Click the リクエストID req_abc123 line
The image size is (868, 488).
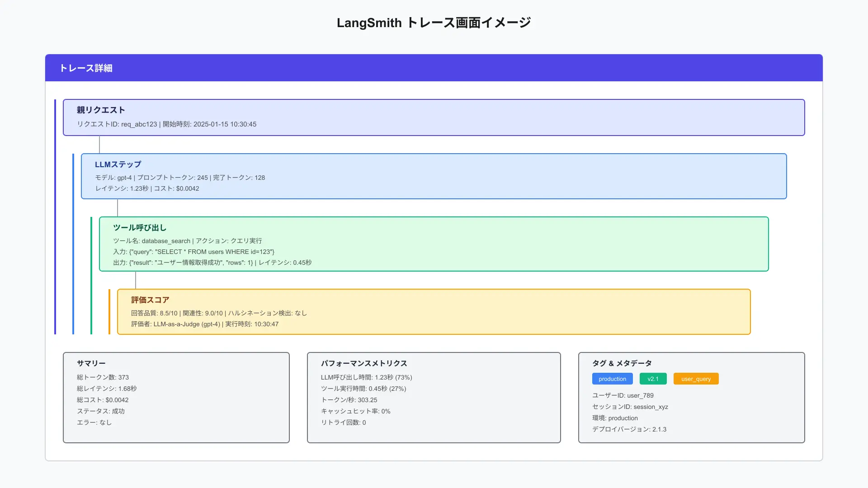[166, 124]
